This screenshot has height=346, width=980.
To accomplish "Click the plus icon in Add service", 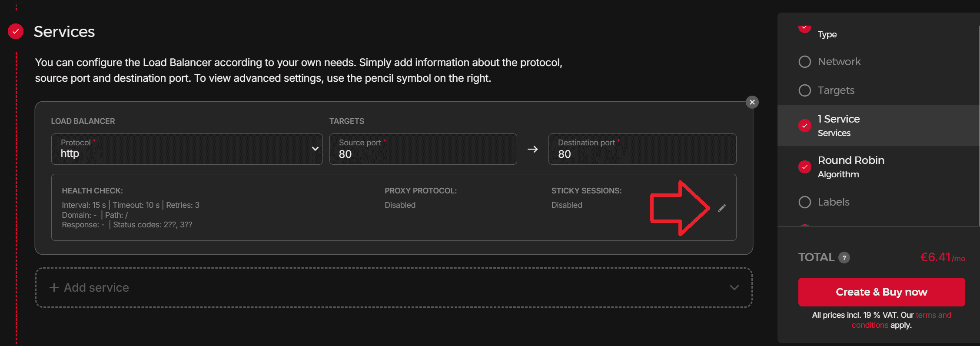I will (x=54, y=288).
